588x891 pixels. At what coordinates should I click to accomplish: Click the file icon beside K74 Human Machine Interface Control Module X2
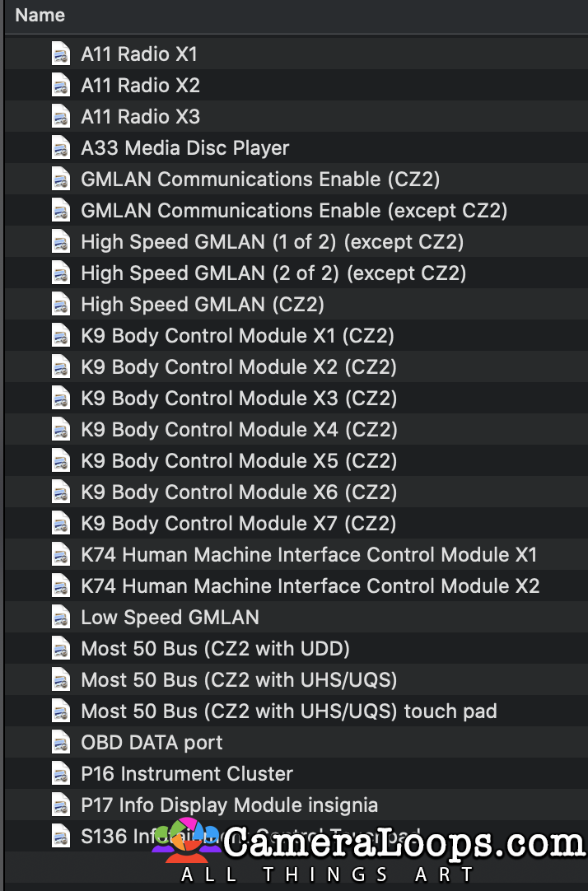tap(61, 585)
